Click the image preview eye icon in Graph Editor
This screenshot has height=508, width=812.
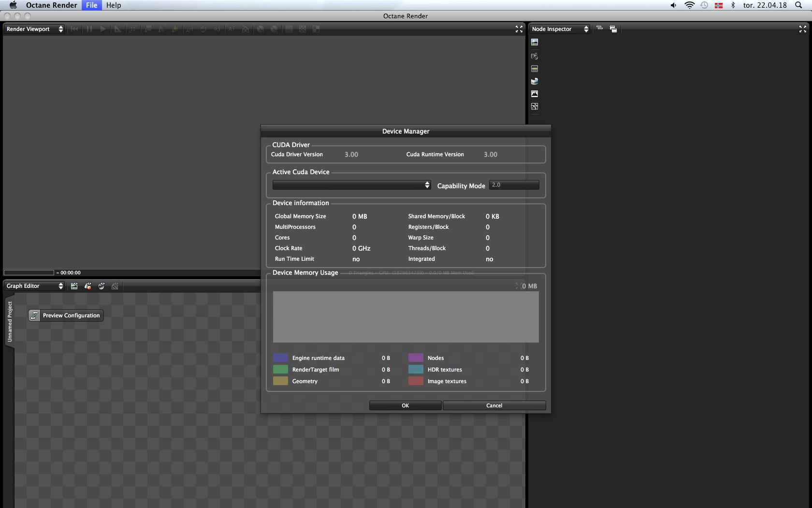pyautogui.click(x=74, y=286)
